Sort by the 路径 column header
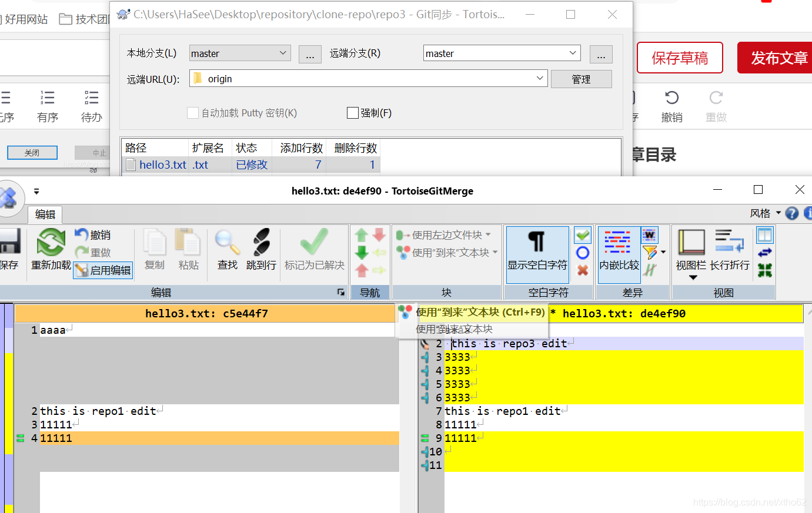This screenshot has width=812, height=513. pyautogui.click(x=155, y=148)
